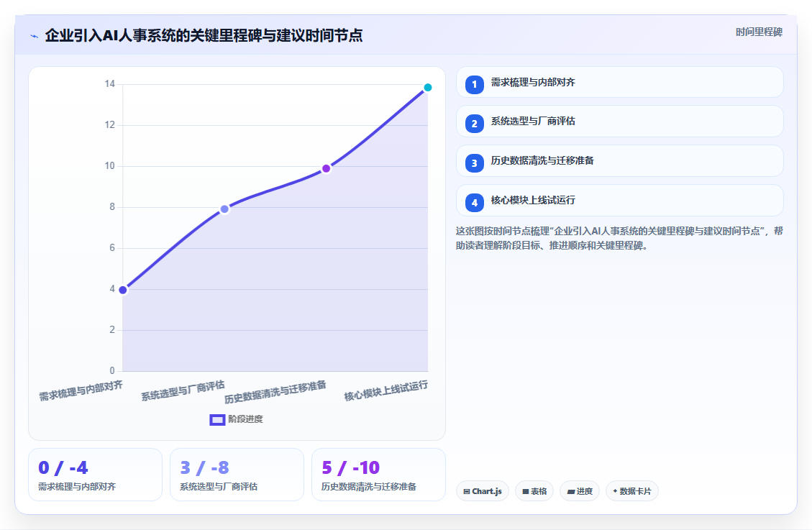Click the 数据卡片 tag
812x530 pixels.
point(631,491)
